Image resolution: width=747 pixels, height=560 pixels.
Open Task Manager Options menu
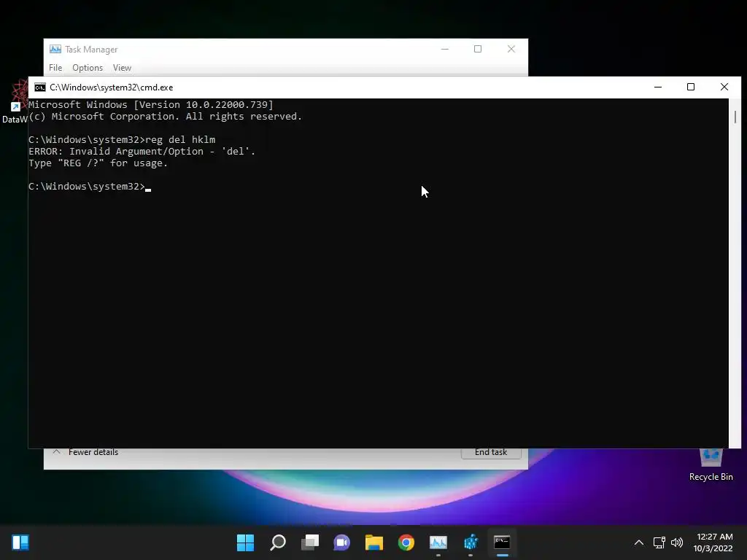tap(88, 68)
